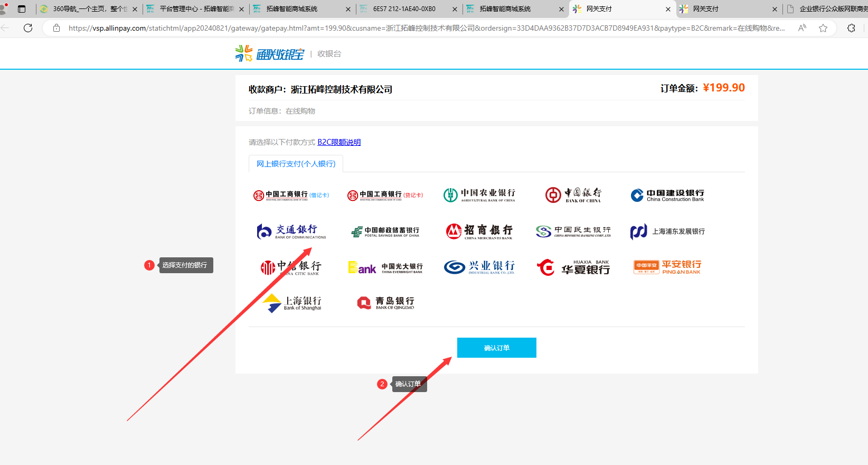This screenshot has width=868, height=465.
Task: Choose China Everbright Bank (光大银行)
Action: (385, 268)
